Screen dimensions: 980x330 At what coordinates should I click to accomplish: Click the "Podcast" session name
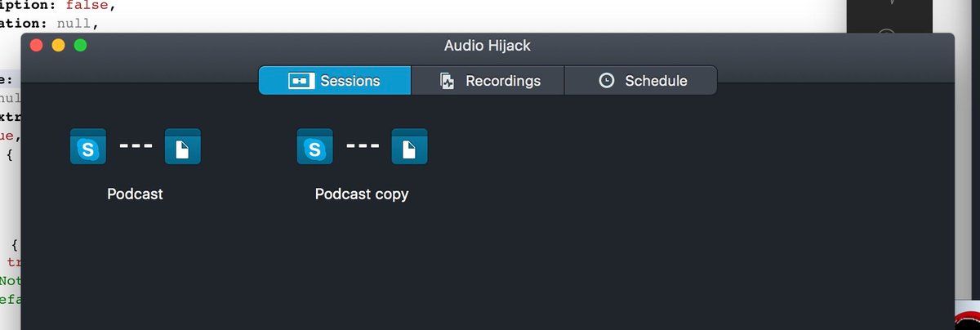point(135,194)
